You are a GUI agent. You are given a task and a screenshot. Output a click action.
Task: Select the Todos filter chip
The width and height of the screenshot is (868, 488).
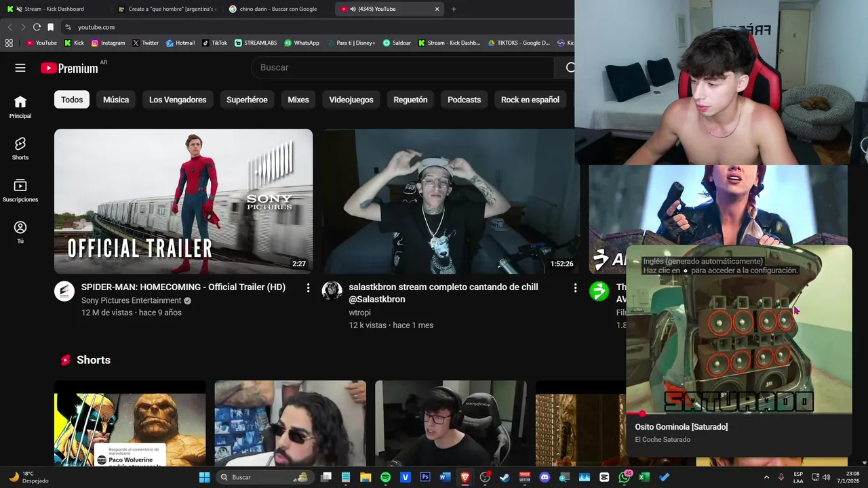[x=72, y=100]
